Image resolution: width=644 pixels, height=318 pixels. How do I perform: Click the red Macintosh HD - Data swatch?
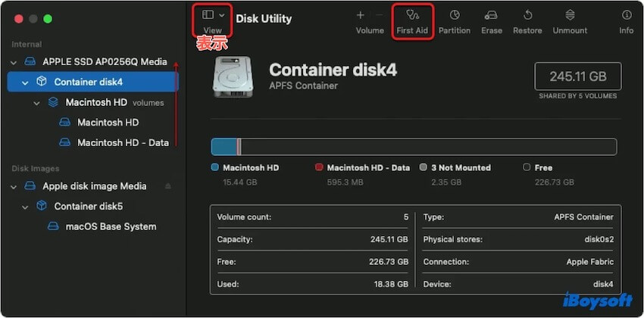click(x=319, y=167)
